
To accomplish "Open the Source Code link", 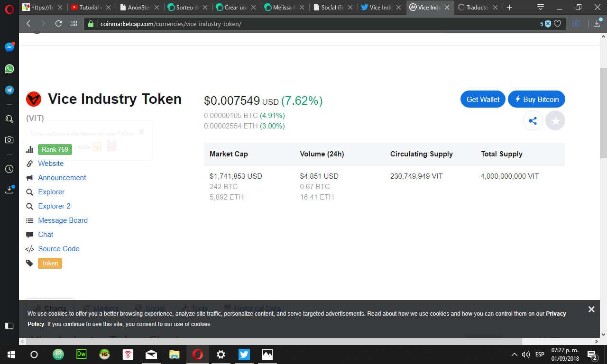I will (59, 249).
